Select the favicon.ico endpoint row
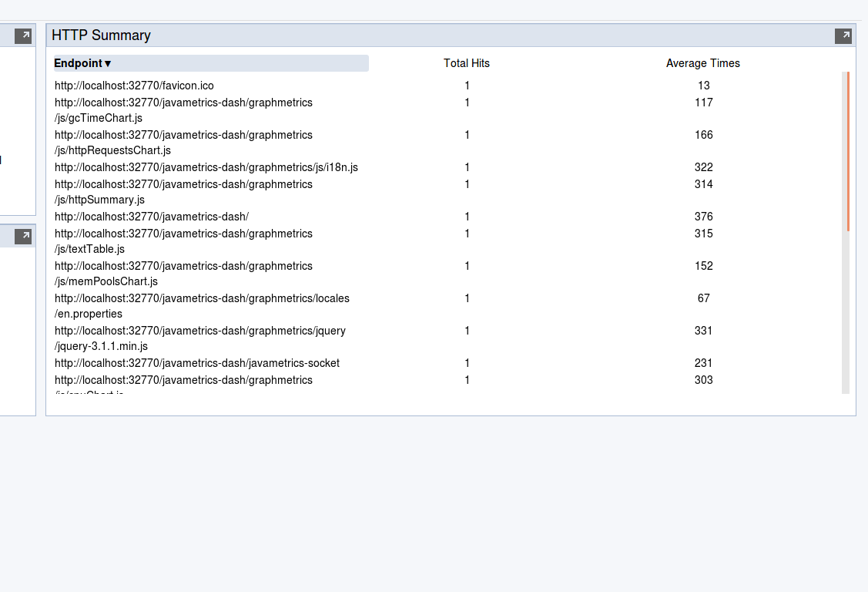The height and width of the screenshot is (592, 868). (x=133, y=86)
